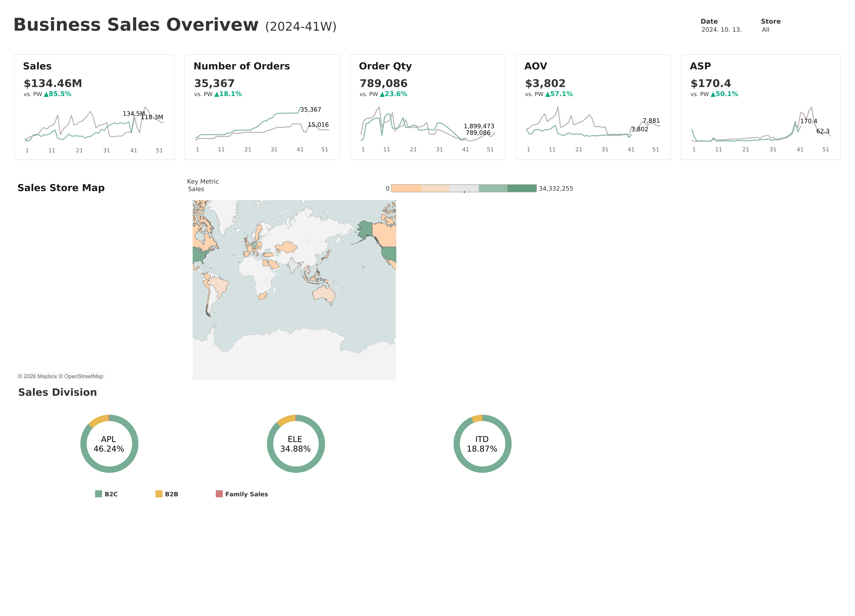Select the ELE 34.88% donut chart
This screenshot has height=616, width=855.
[296, 444]
